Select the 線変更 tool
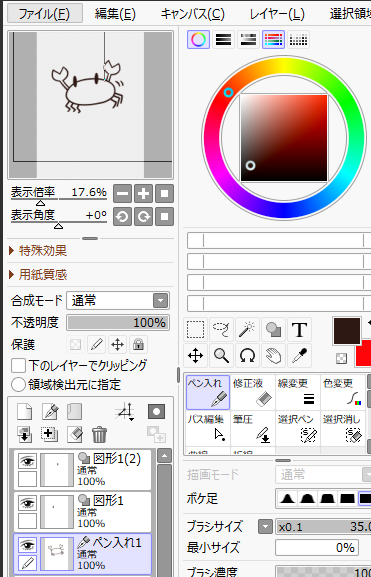The height and width of the screenshot is (577, 371). pyautogui.click(x=298, y=393)
